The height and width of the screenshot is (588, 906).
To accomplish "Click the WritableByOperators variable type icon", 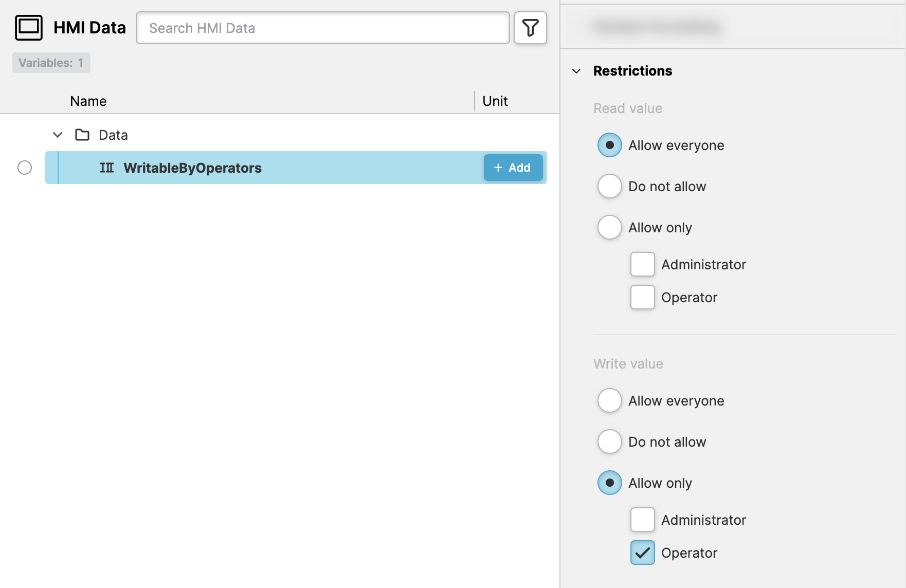I will pyautogui.click(x=107, y=168).
